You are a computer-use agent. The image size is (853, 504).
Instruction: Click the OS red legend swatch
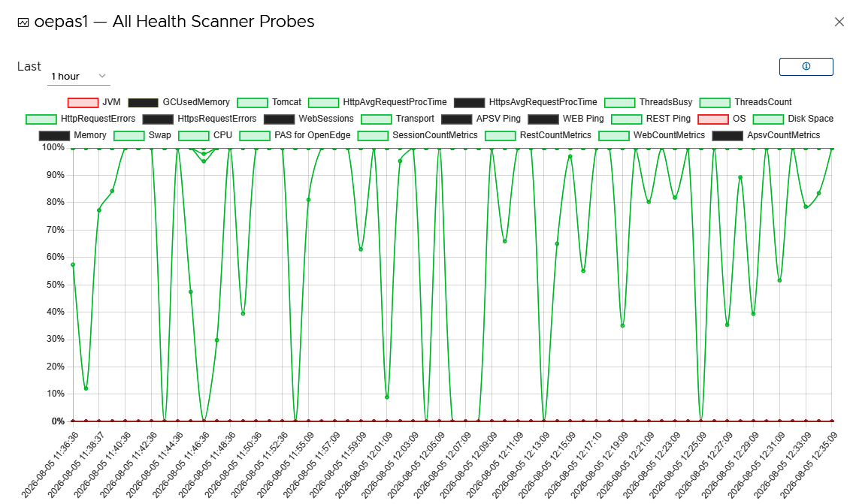pyautogui.click(x=712, y=119)
